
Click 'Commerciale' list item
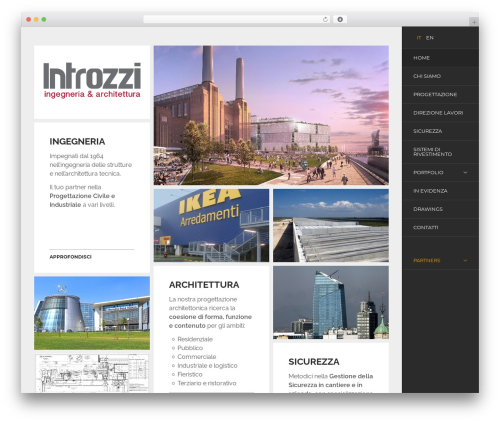(197, 357)
